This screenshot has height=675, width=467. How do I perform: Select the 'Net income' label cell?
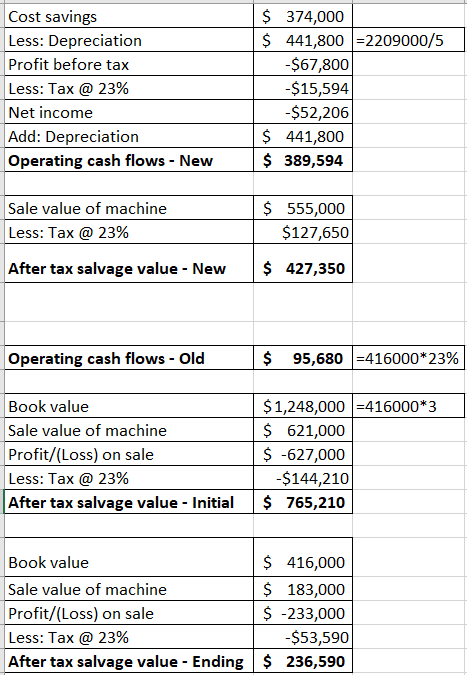[x=129, y=112]
